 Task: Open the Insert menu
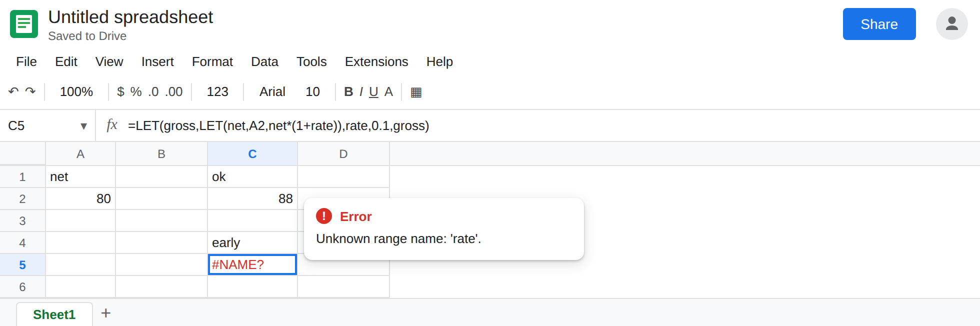click(157, 61)
